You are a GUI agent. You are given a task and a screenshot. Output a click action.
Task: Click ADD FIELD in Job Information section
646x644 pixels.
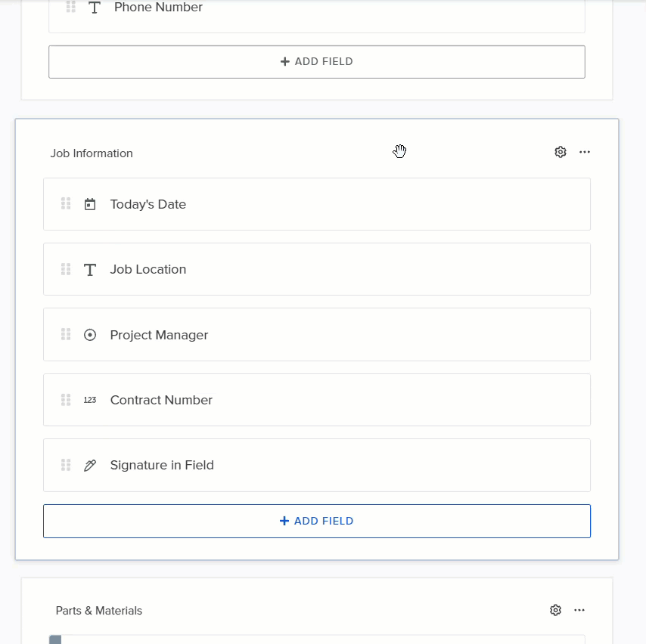point(317,521)
